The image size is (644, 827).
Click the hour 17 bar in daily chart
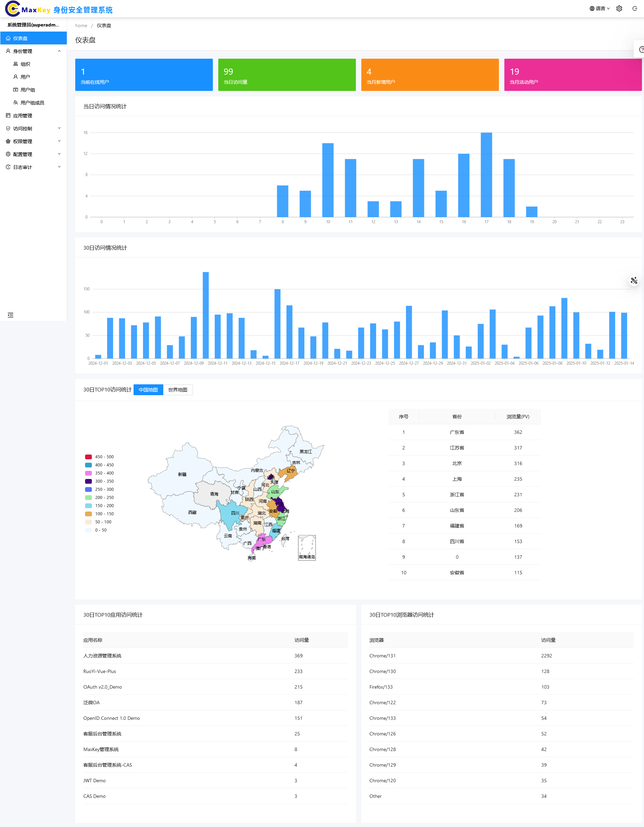click(486, 175)
